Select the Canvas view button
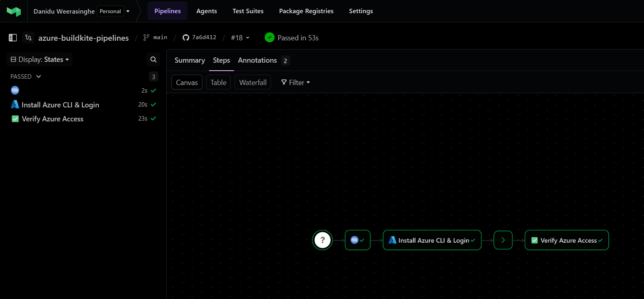The height and width of the screenshot is (299, 644). pyautogui.click(x=187, y=82)
